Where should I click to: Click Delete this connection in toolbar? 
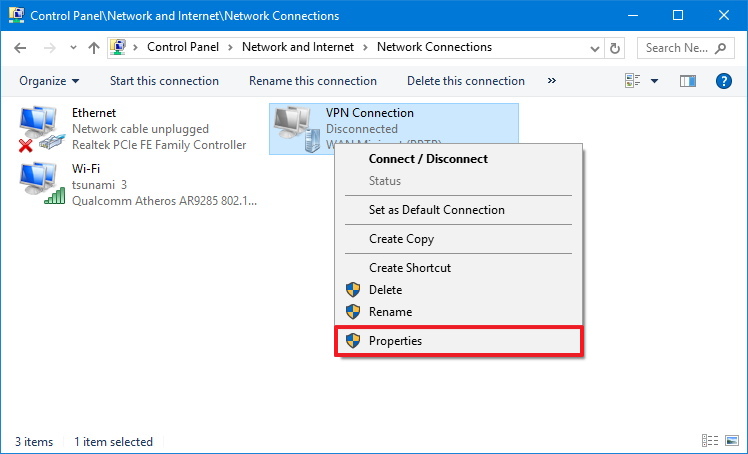466,81
